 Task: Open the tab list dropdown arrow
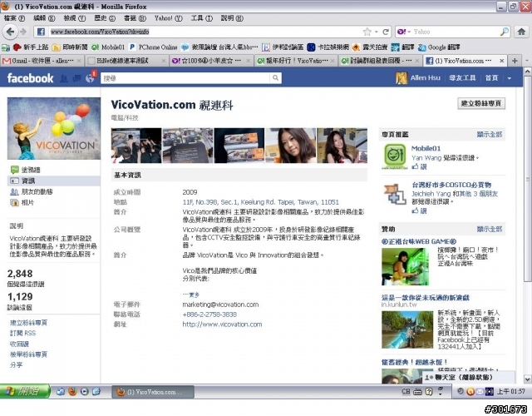(x=527, y=61)
